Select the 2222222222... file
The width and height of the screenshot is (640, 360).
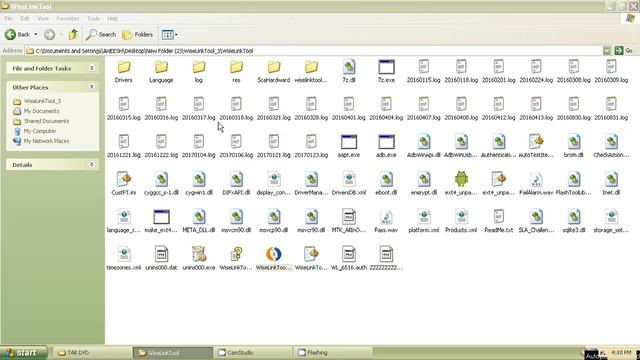pos(386,259)
